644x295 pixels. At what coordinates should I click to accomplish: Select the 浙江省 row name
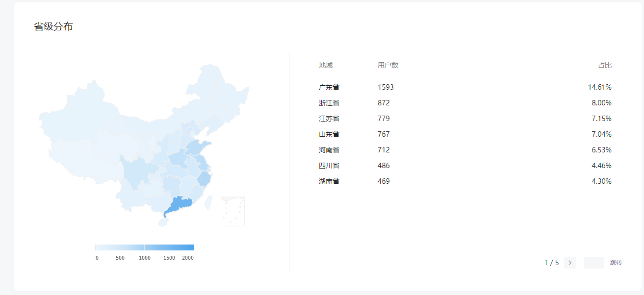click(329, 103)
